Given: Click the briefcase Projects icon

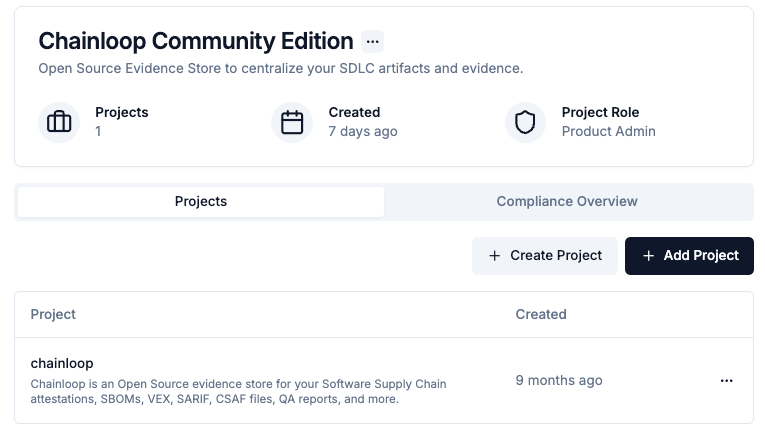Looking at the screenshot, I should (x=59, y=122).
